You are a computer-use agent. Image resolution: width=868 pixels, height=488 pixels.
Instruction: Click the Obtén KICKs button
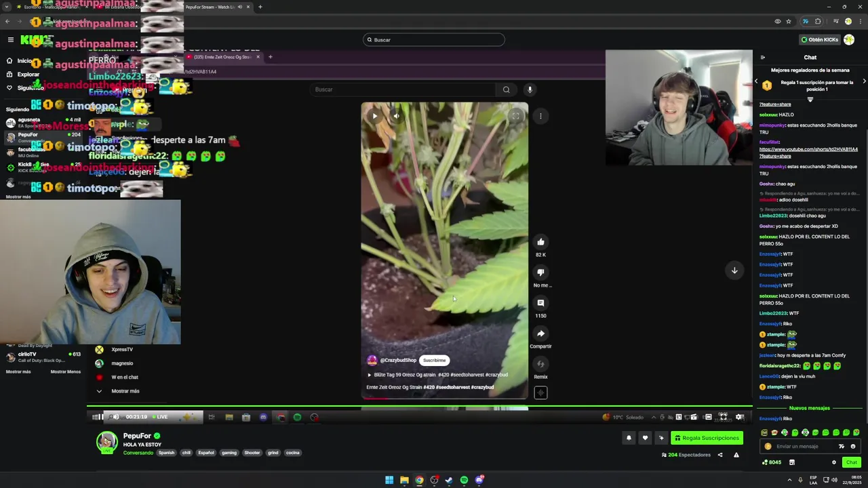[x=819, y=40]
